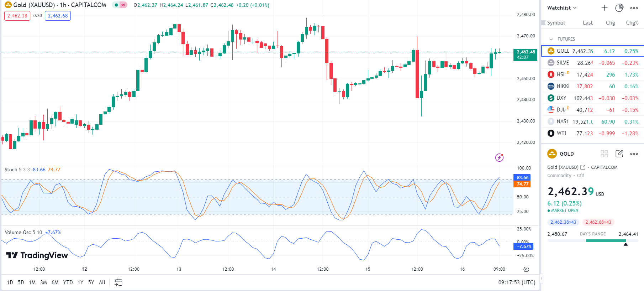
Task: Click the red 2,462.38 sell price button
Action: point(17,16)
